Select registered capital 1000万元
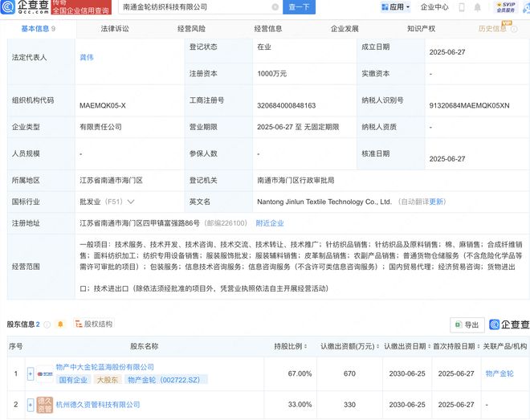The image size is (530, 420). pos(271,74)
